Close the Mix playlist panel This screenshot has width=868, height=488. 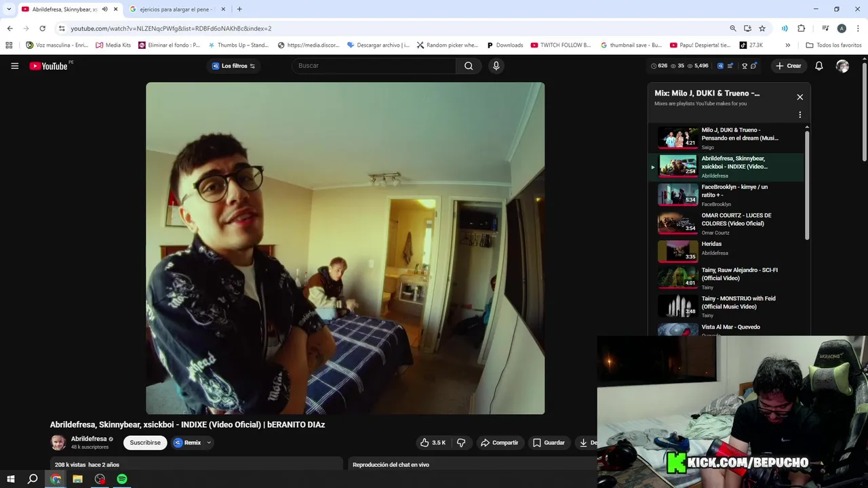pyautogui.click(x=800, y=97)
